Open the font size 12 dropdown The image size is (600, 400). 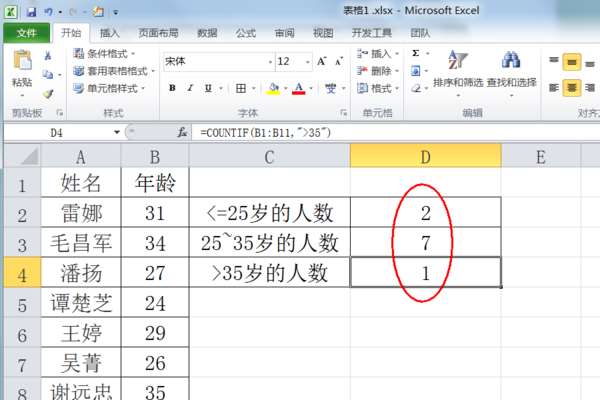307,62
